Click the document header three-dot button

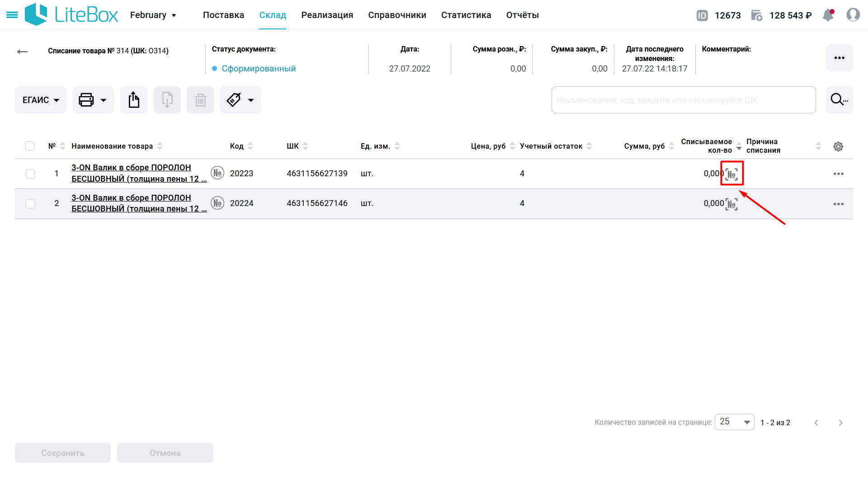[x=839, y=58]
